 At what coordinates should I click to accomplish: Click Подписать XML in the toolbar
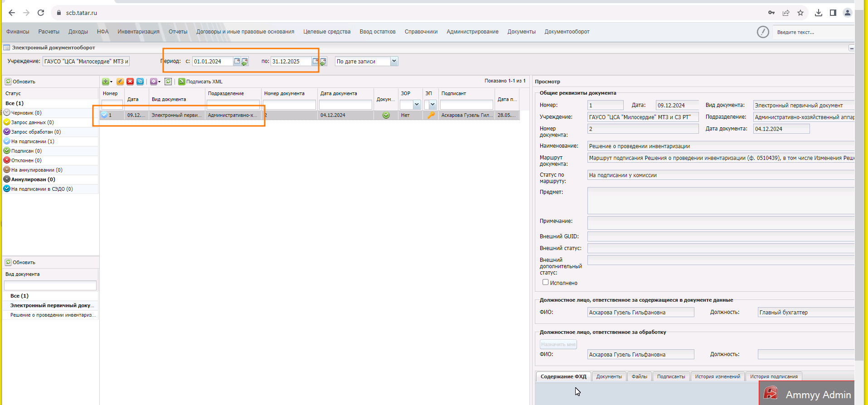point(200,82)
